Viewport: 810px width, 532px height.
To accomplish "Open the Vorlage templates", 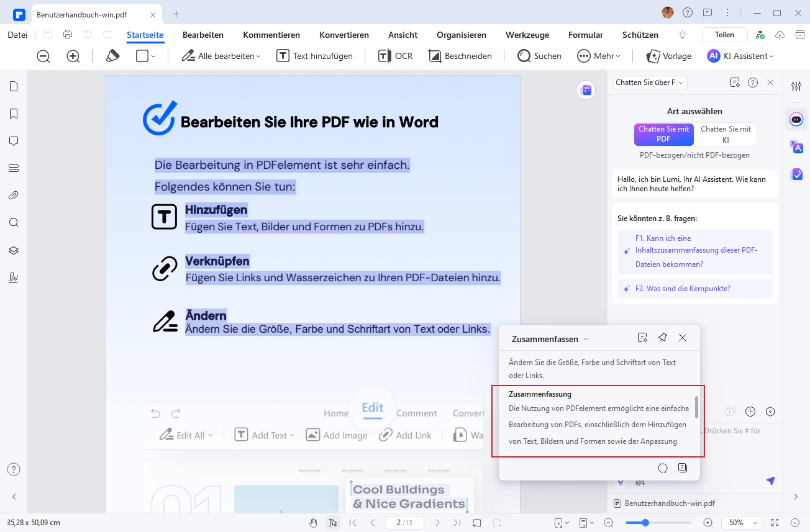I will [x=669, y=56].
